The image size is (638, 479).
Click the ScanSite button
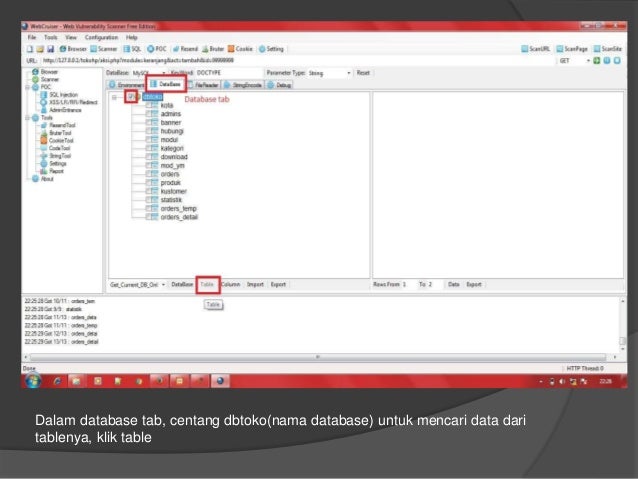607,49
